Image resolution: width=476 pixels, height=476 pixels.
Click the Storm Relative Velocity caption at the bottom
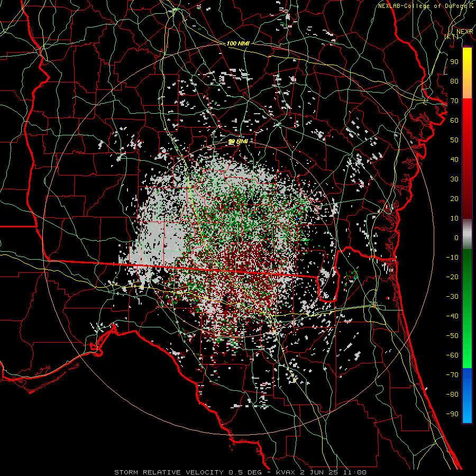tap(240, 472)
